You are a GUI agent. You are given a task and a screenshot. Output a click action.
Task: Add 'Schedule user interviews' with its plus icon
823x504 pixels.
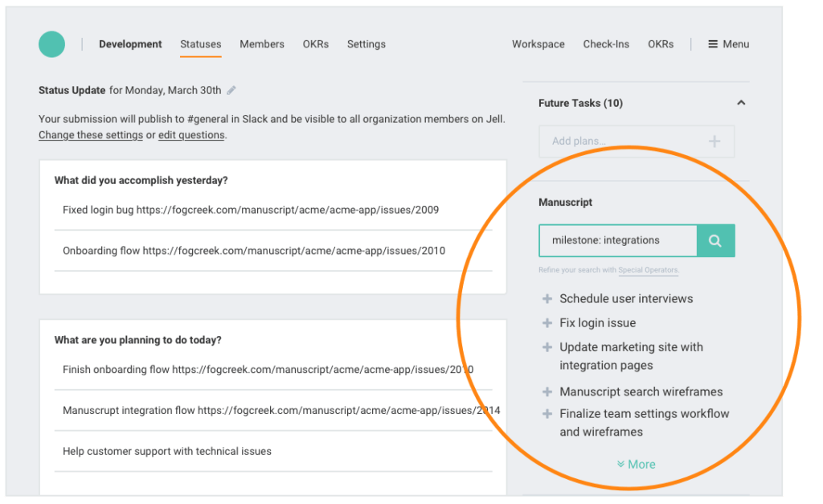pos(547,299)
